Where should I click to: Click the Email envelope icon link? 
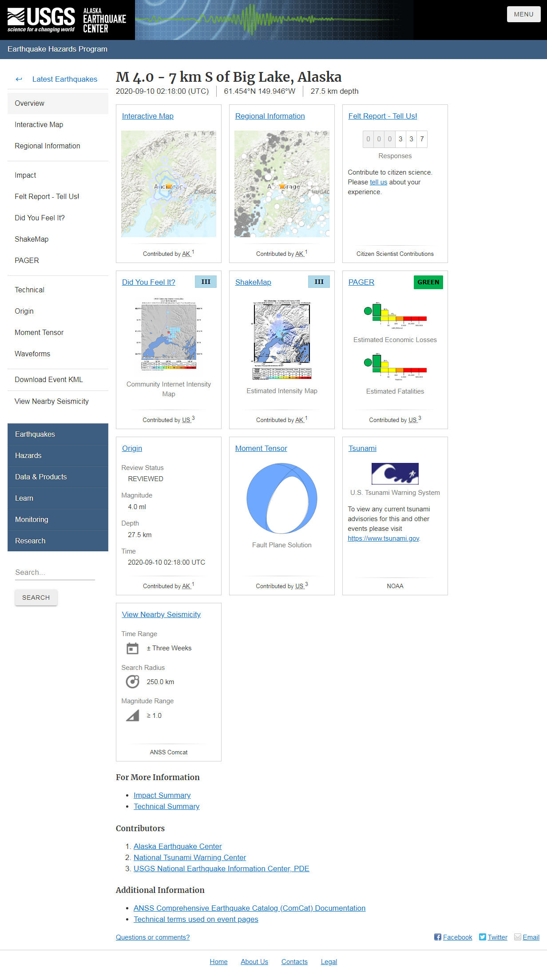(518, 937)
